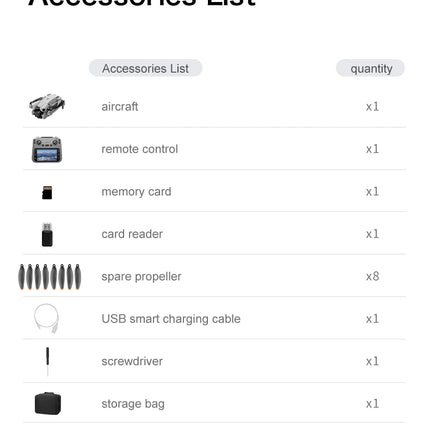
Task: Click the card reader text label
Action: point(132,234)
